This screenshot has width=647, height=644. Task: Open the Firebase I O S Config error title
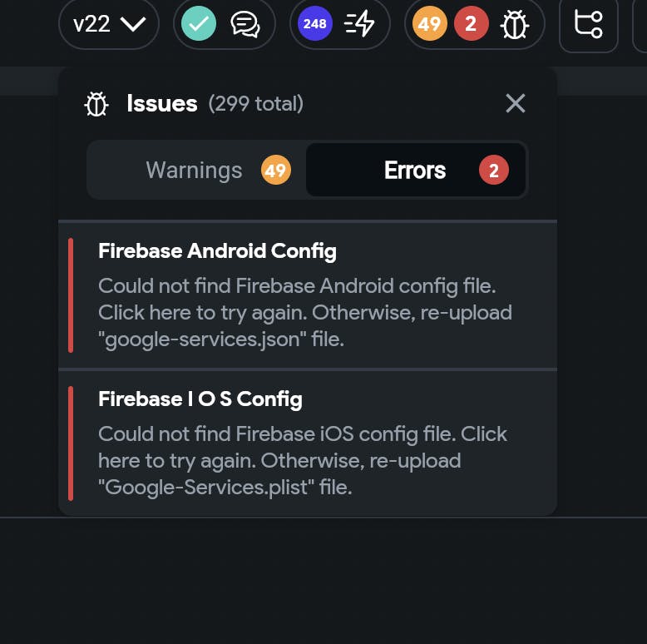pyautogui.click(x=200, y=399)
